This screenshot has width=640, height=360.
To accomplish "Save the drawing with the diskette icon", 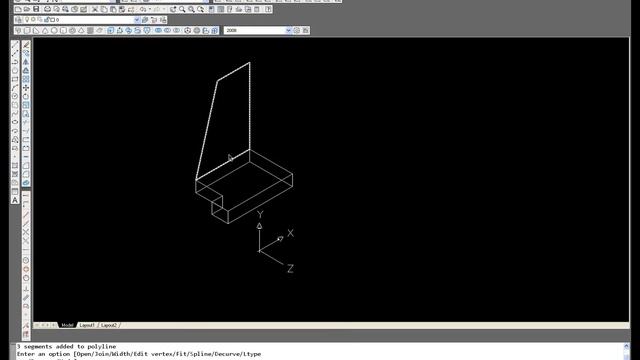I will (x=36, y=9).
